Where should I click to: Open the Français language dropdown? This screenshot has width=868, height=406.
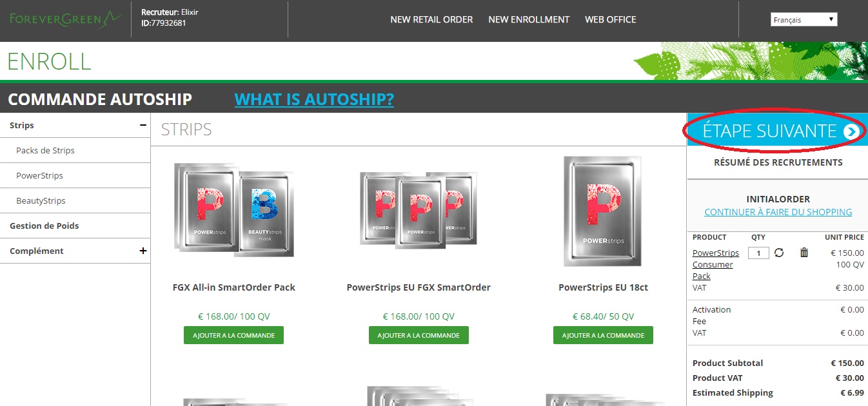coord(804,20)
